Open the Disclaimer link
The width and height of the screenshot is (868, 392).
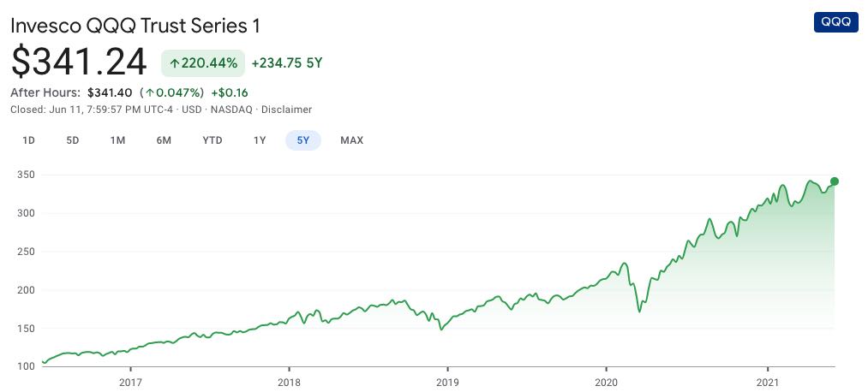pos(286,110)
